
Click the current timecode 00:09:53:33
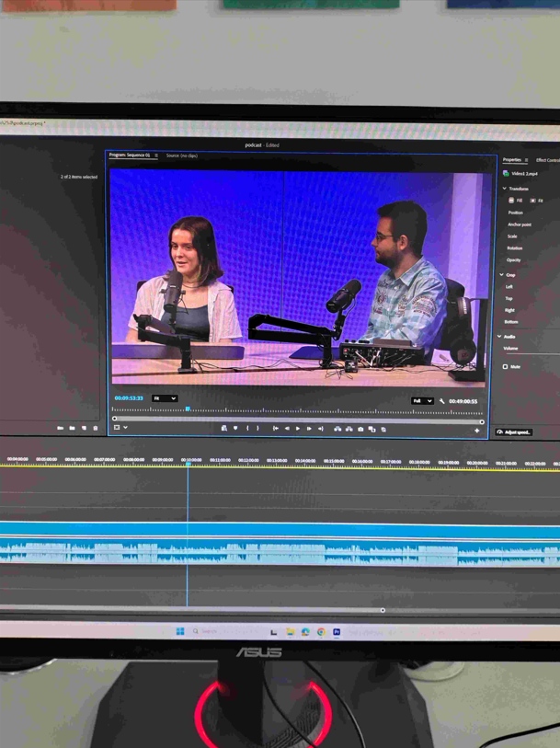(129, 397)
